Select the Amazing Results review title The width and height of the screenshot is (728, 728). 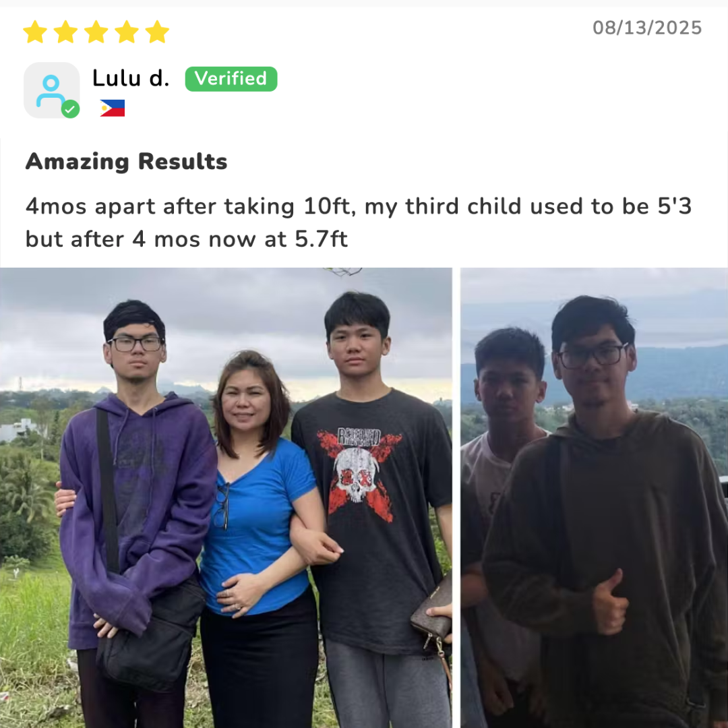click(x=126, y=162)
